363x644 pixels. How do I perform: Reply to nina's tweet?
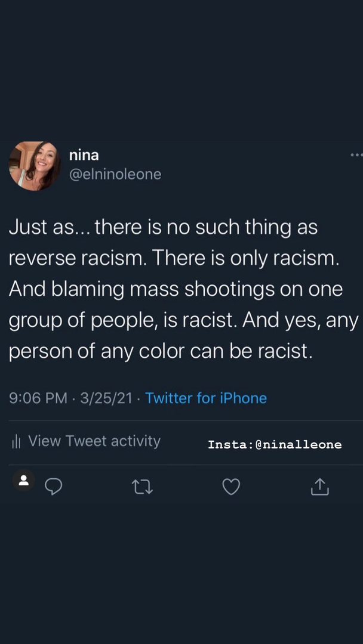click(x=54, y=487)
